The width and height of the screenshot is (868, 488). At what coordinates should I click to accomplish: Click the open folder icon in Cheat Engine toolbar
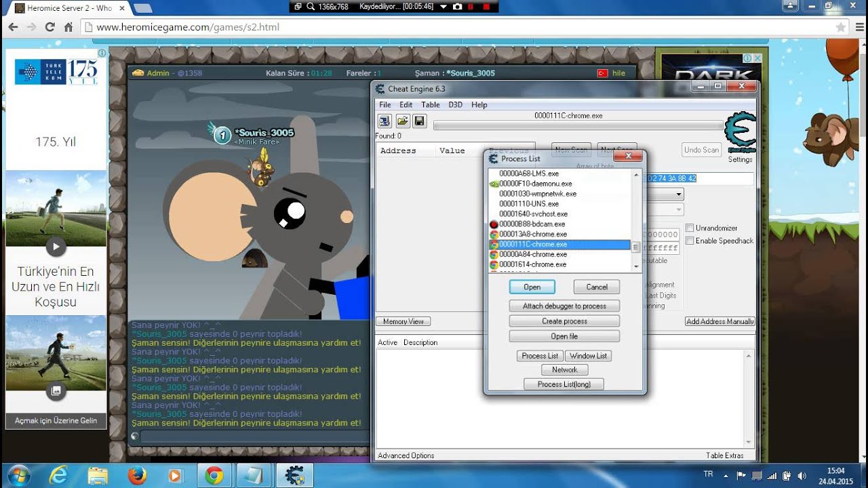402,121
